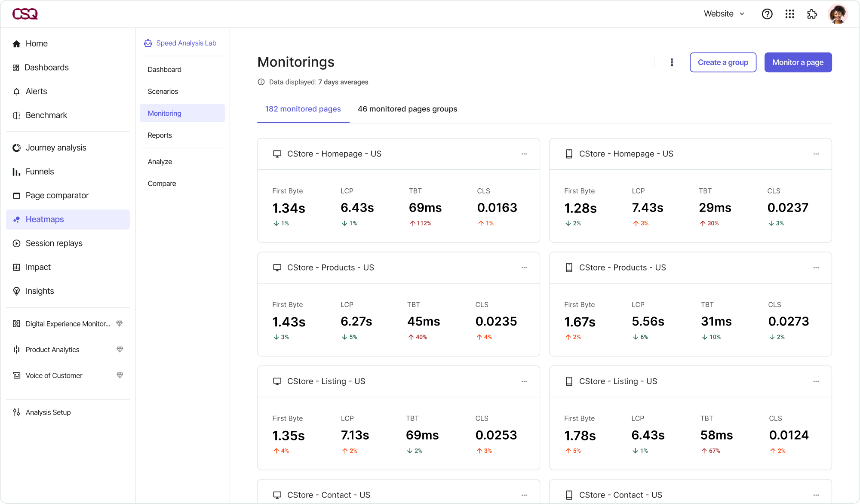The image size is (860, 504).
Task: Open the Home page from the sidebar
Action: 37,43
